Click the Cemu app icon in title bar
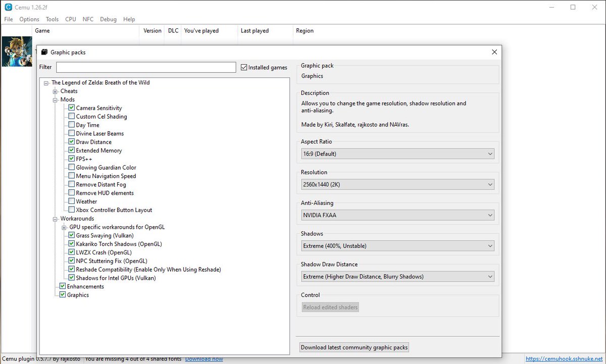 click(8, 7)
